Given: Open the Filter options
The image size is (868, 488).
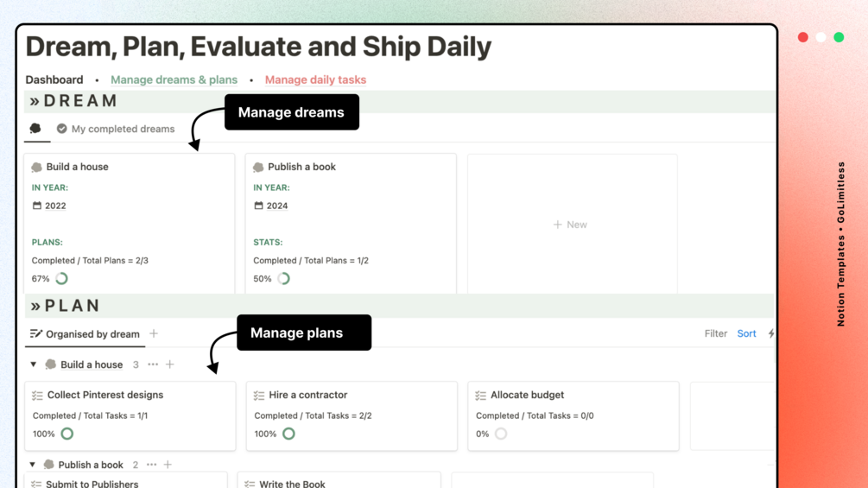Looking at the screenshot, I should pyautogui.click(x=715, y=333).
